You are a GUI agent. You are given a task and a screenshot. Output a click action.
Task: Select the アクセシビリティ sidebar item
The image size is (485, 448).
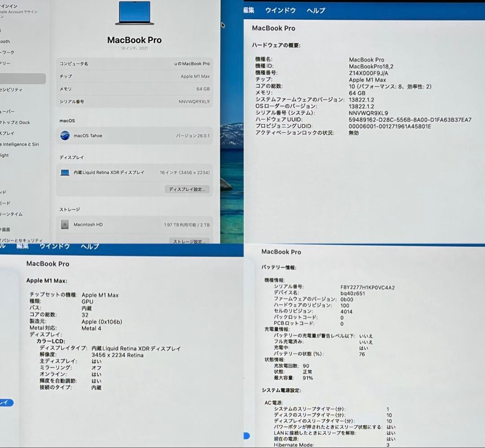(11, 90)
